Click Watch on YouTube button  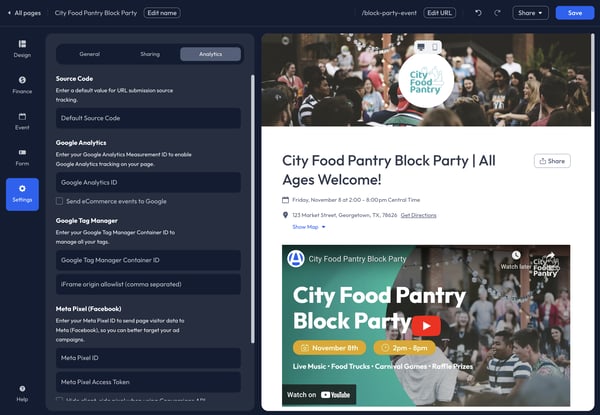click(319, 395)
